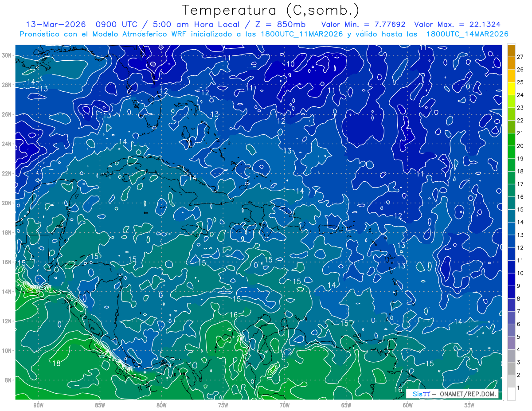This screenshot has height=411, width=532.
Task: Click the white bottom segment of color bar
Action: (511, 394)
